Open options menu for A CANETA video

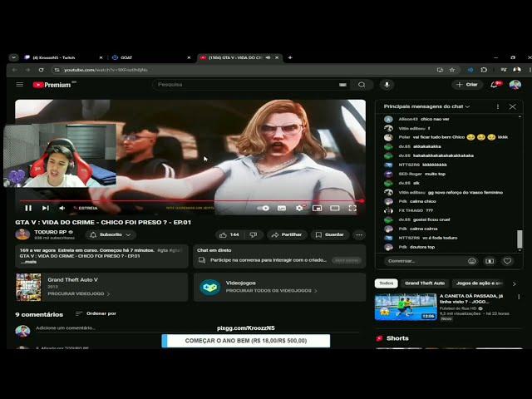[519, 297]
